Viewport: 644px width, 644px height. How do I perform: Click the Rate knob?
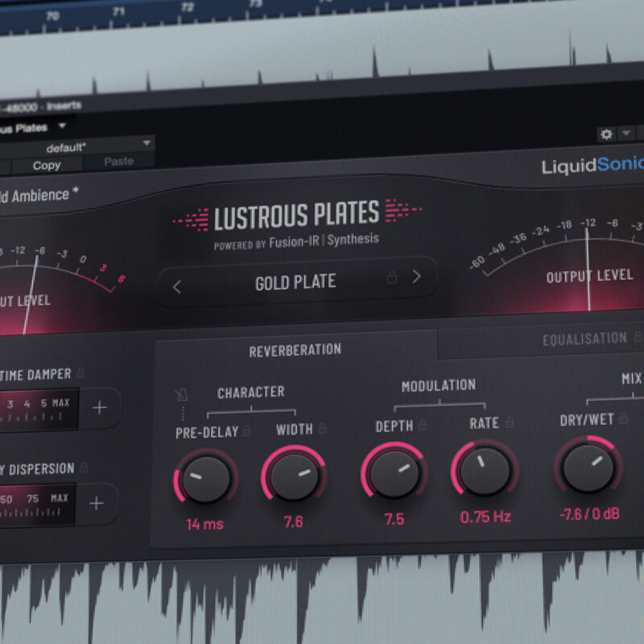(485, 470)
